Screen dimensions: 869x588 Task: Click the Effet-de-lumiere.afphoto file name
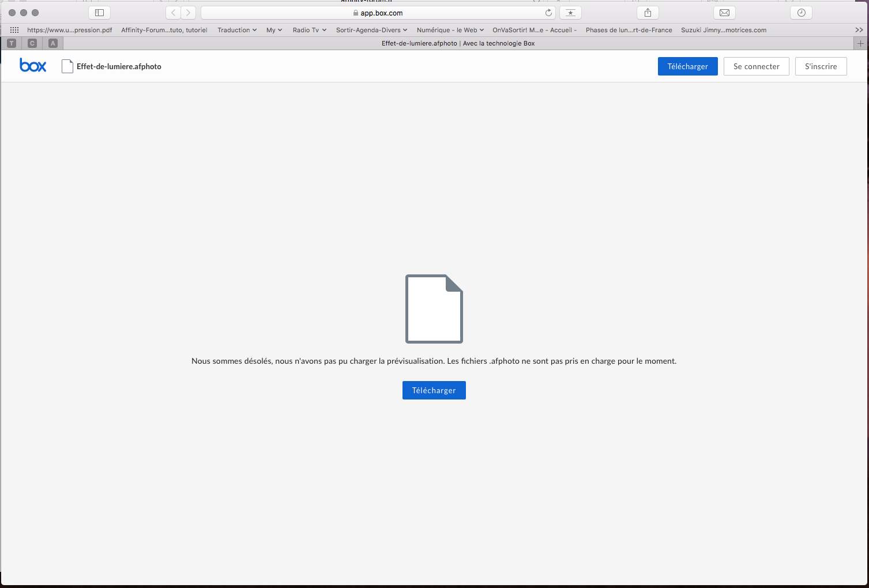point(119,66)
